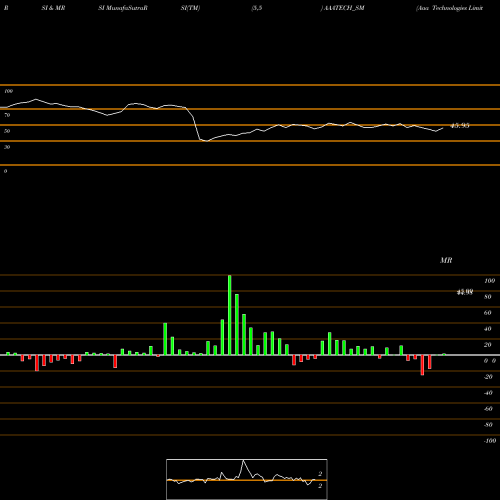Click the 'SI & MR' header label
Screen dimensions: 500x500
[x=53, y=8]
